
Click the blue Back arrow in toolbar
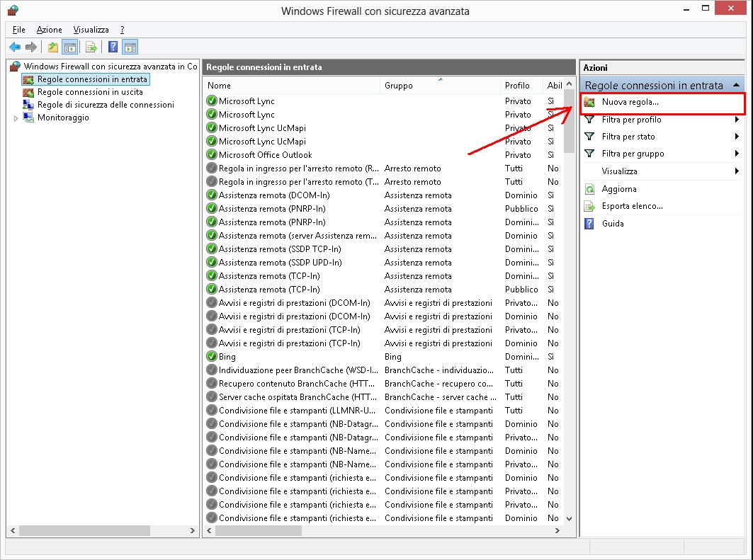[15, 47]
